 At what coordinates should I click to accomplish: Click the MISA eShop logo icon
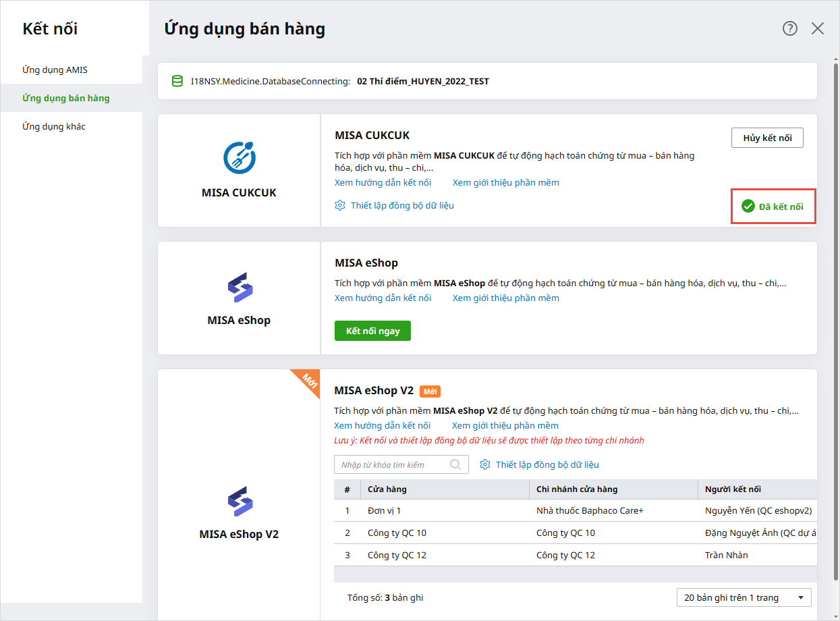tap(240, 287)
